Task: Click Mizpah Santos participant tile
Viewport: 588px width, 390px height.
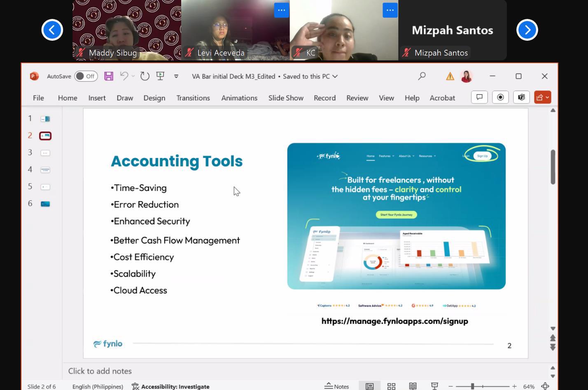Action: pos(453,30)
